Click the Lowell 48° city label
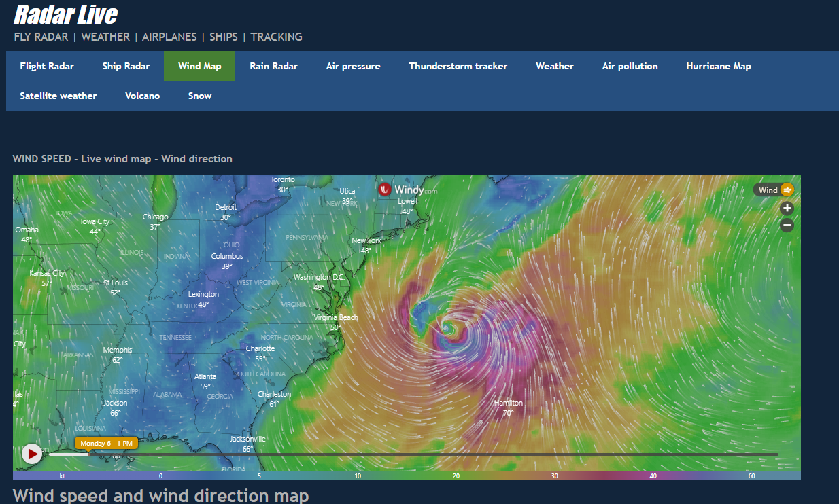The width and height of the screenshot is (839, 504). pos(407,206)
